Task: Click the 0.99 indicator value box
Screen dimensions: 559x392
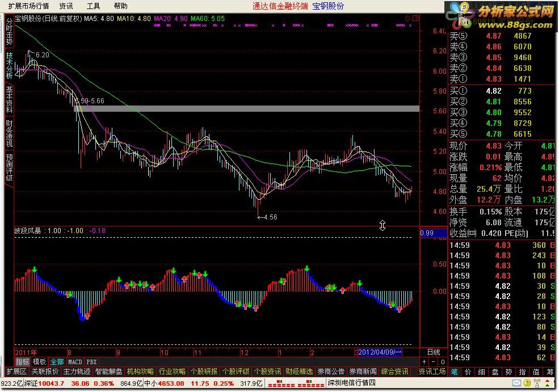Action: point(434,233)
